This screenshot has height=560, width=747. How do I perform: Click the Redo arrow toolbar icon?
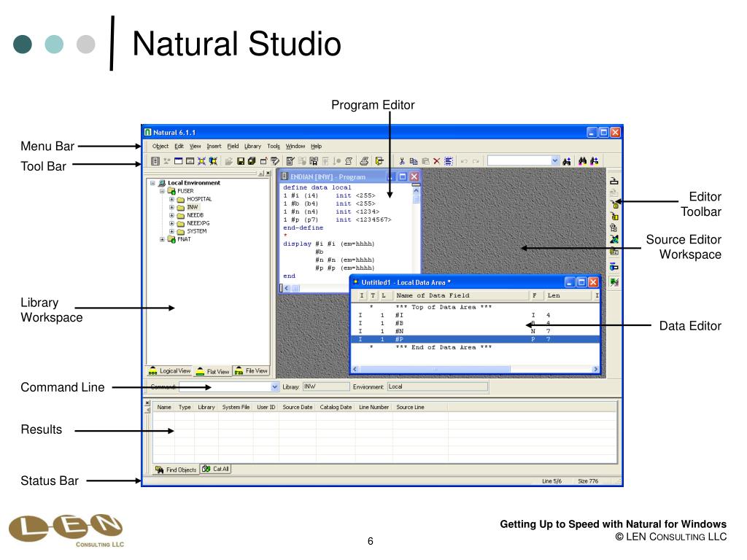(476, 161)
